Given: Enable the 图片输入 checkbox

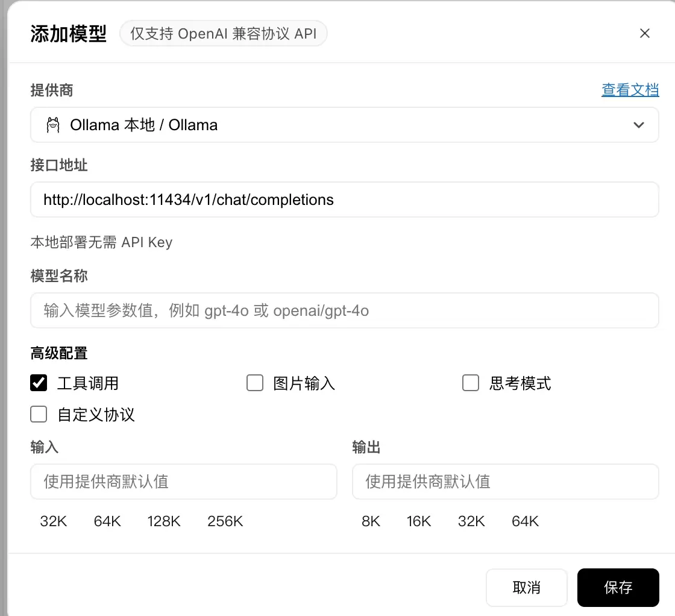Looking at the screenshot, I should 255,383.
